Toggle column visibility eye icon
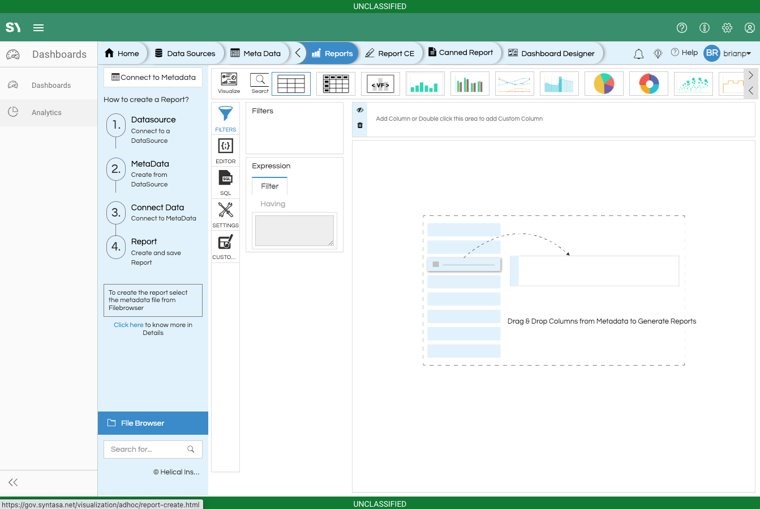The width and height of the screenshot is (760, 509). point(360,110)
